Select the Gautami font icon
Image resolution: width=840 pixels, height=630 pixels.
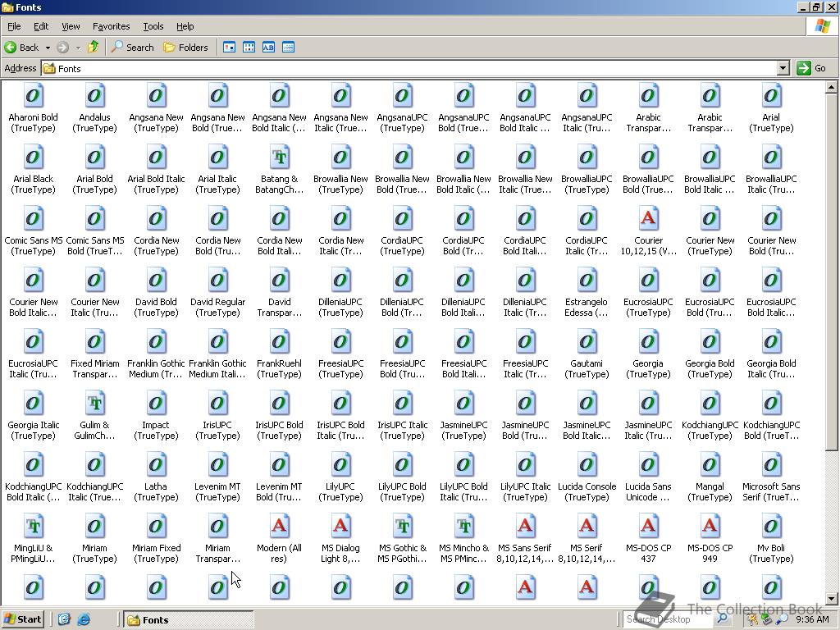587,342
